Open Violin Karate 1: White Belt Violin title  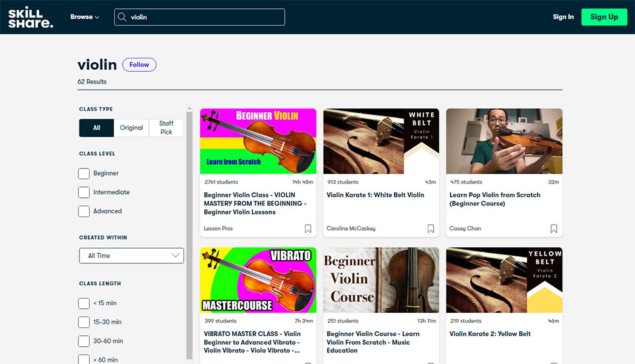click(x=375, y=195)
